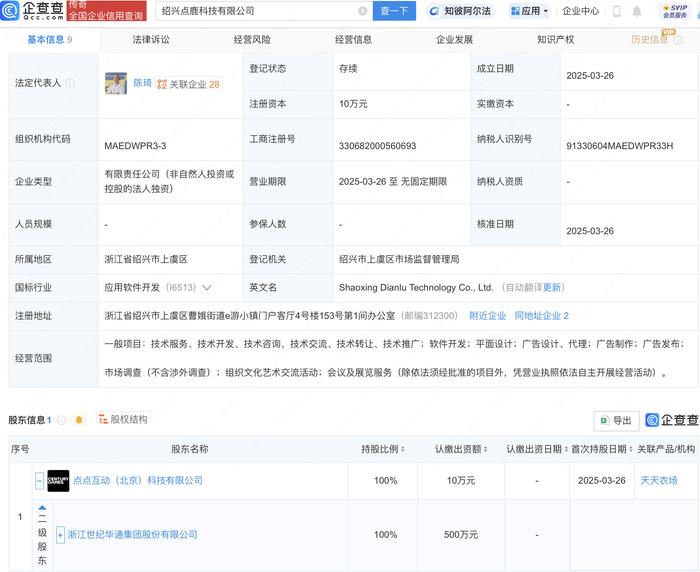This screenshot has width=700, height=572.
Task: Open the 同地址企业 2 link
Action: click(x=542, y=316)
